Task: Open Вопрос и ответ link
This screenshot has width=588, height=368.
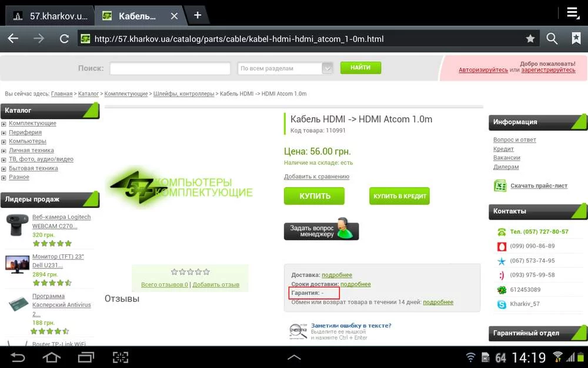Action: (514, 140)
